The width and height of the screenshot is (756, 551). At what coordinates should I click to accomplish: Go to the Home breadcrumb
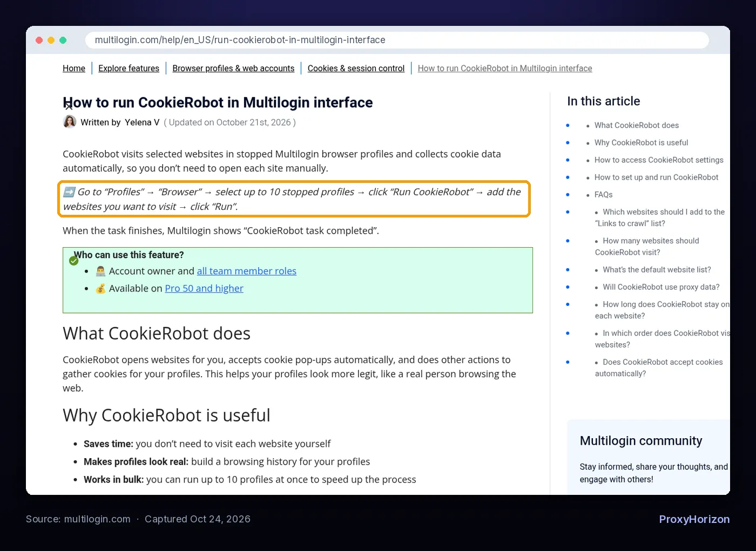pyautogui.click(x=74, y=69)
